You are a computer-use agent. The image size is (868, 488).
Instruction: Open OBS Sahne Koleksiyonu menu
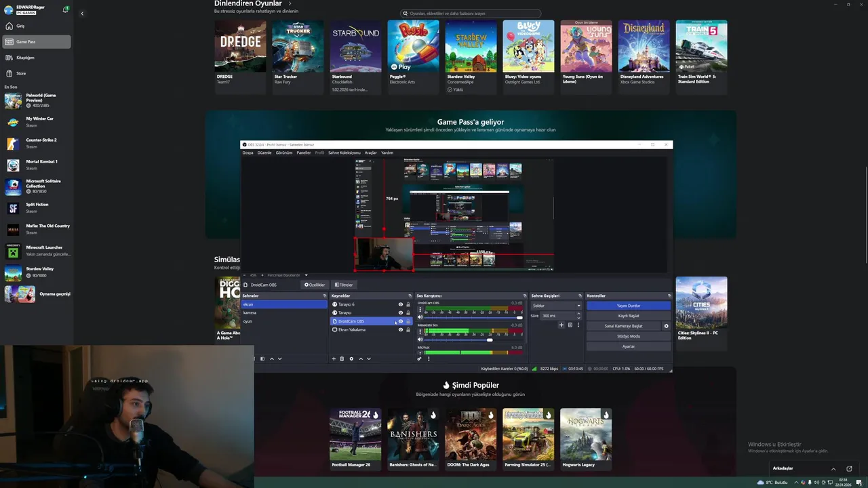pos(344,152)
